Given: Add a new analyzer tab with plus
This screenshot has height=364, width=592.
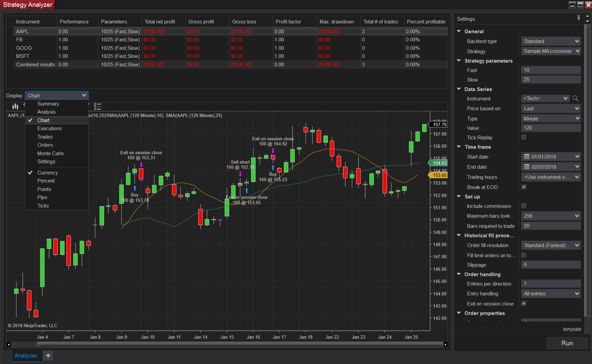Looking at the screenshot, I should click(48, 356).
